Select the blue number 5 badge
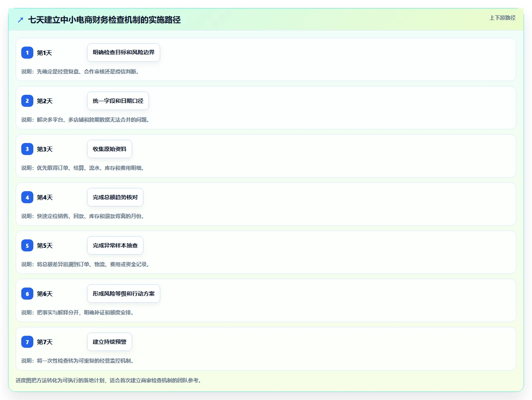The height and width of the screenshot is (400, 532). 27,245
